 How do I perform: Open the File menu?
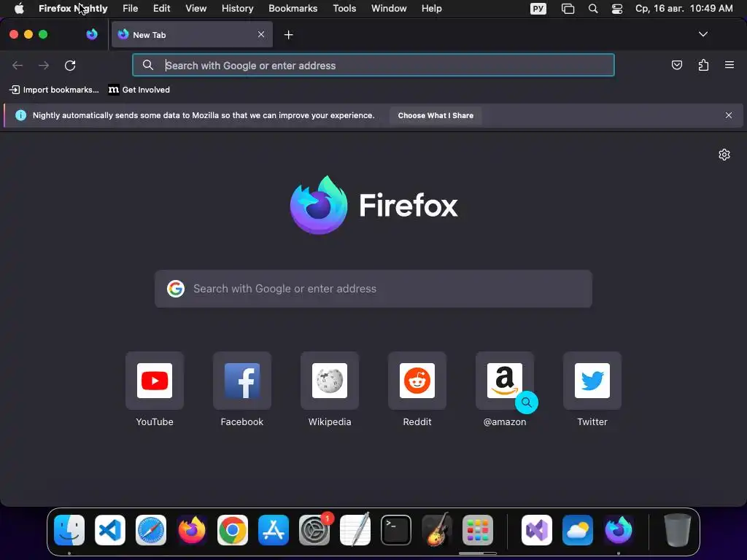tap(130, 9)
